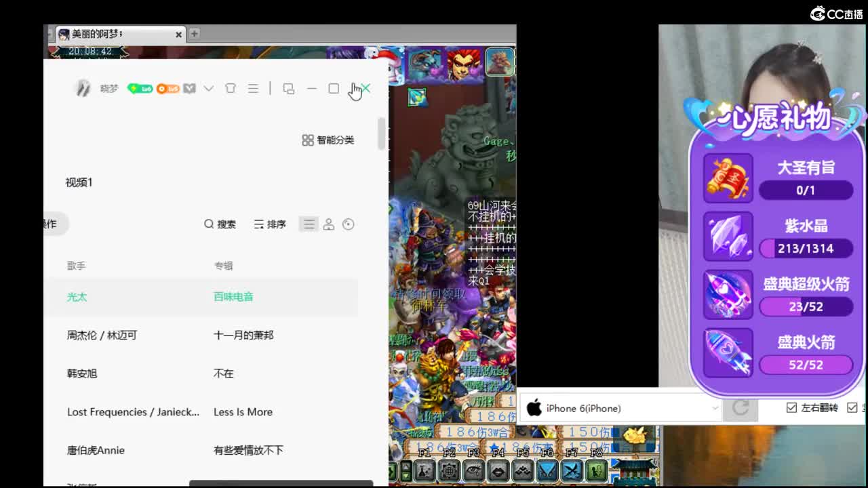The height and width of the screenshot is (488, 868).
Task: Open album 百味电音
Action: point(233,297)
